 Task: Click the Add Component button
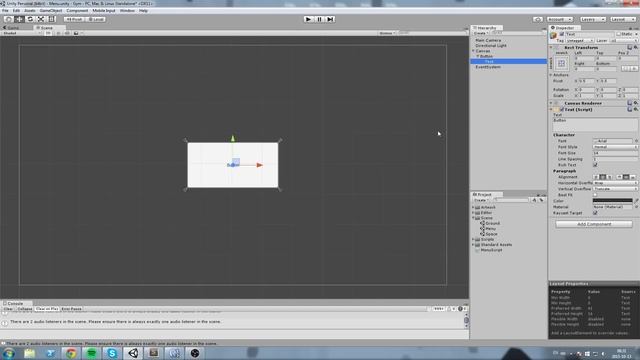pyautogui.click(x=594, y=224)
